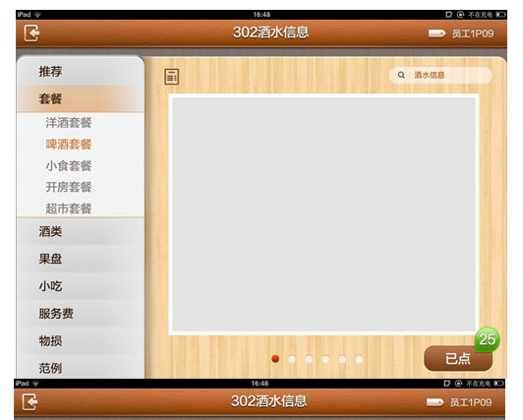
Task: Select the last page indicator dot
Action: click(359, 359)
